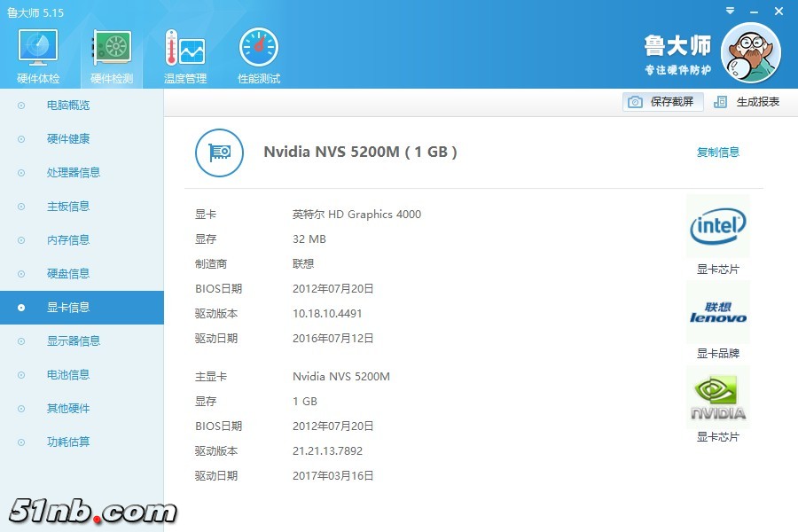Switch to 内存信息 in the sidebar
This screenshot has height=532, width=798.
[x=68, y=240]
